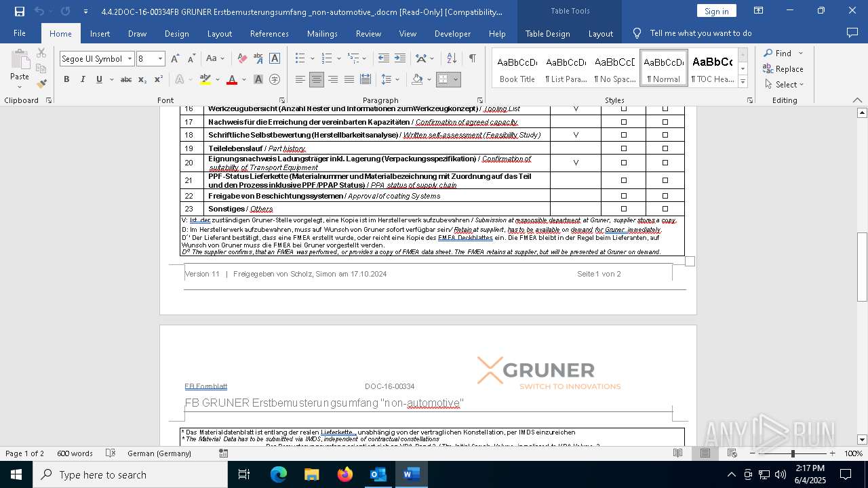Viewport: 868px width, 488px height.
Task: Check second box in row 18
Action: 665,135
